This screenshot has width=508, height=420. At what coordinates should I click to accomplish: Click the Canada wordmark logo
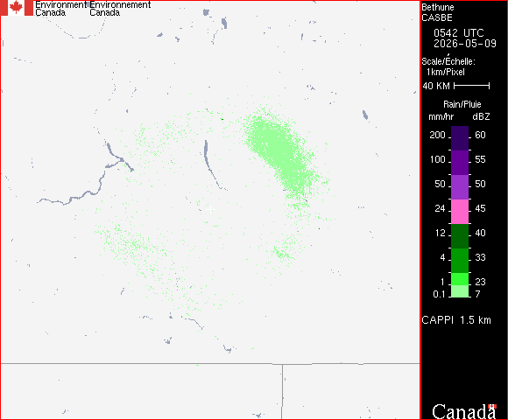click(x=464, y=411)
